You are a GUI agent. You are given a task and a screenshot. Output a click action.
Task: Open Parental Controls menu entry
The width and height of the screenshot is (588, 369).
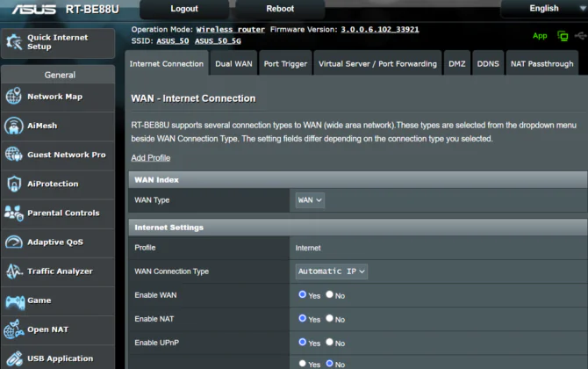pos(58,213)
